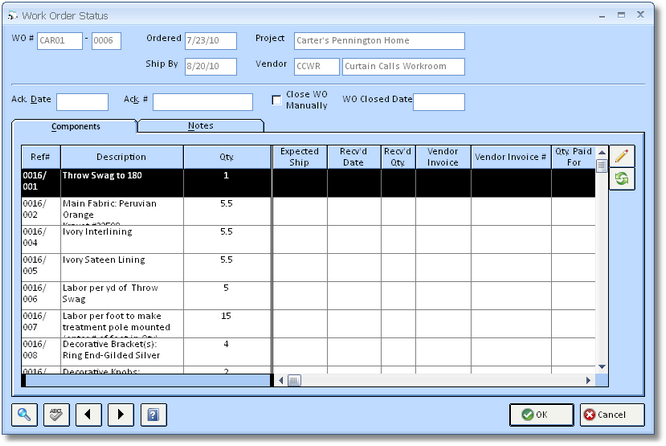Switch to the Notes tab
The height and width of the screenshot is (446, 666).
[x=200, y=126]
